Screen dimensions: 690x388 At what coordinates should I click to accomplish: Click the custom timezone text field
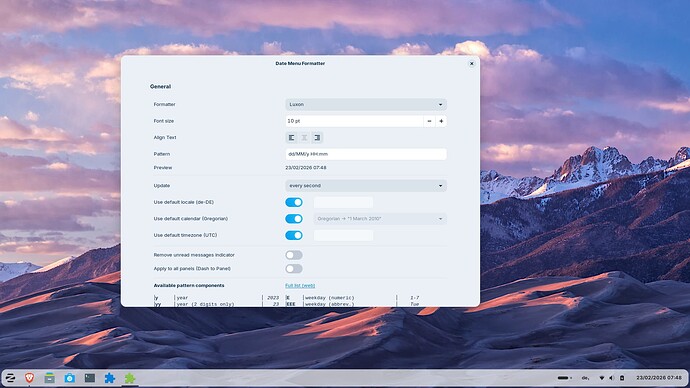coord(343,235)
